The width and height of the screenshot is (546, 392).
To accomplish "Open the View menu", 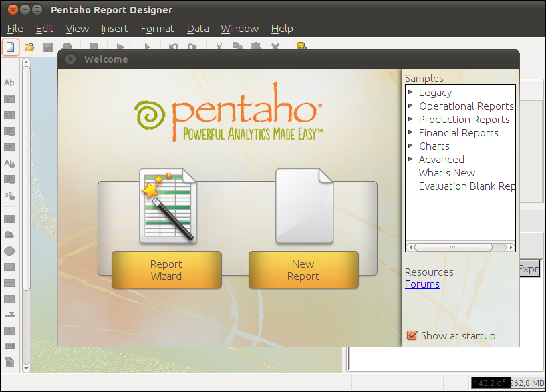I will pos(78,29).
